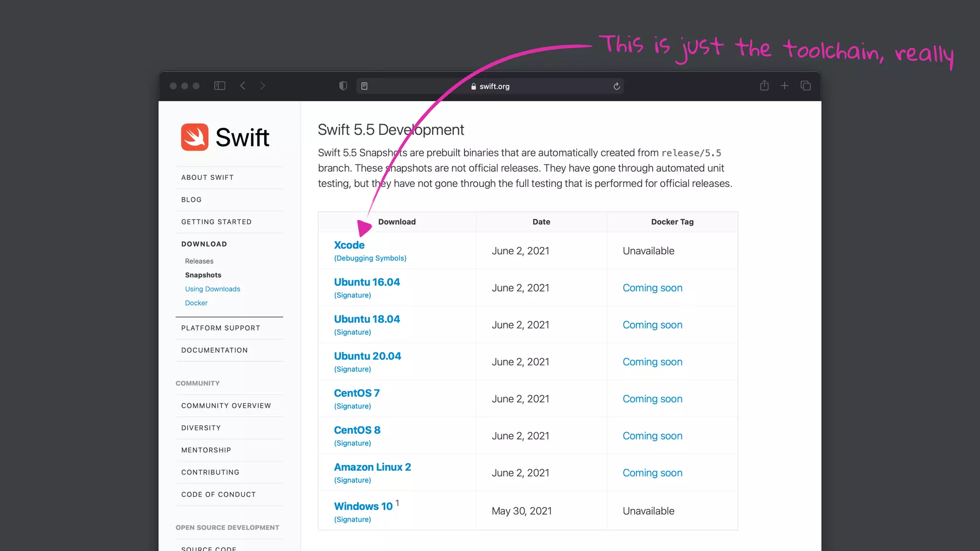Click Unavailable in the Xcode row
980x551 pixels.
tap(648, 251)
